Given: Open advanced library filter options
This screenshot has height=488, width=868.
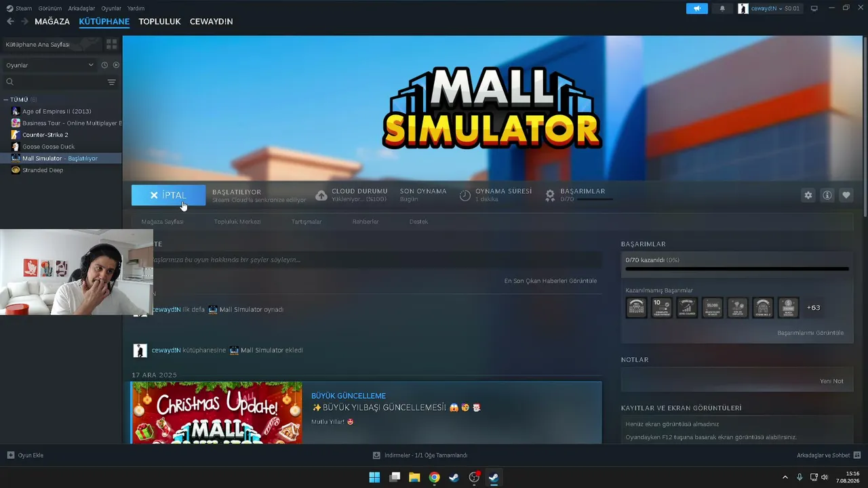Looking at the screenshot, I should tap(112, 82).
